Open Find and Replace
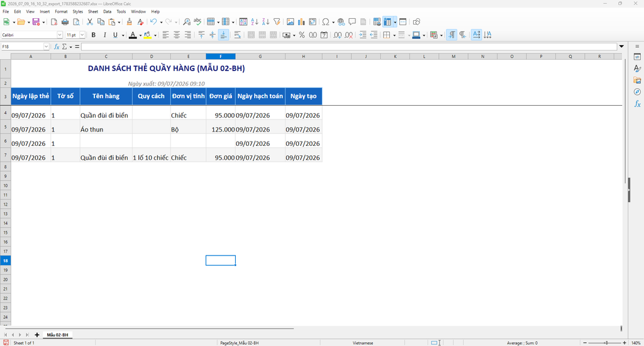Viewport: 644px width, 346px height. [x=186, y=22]
